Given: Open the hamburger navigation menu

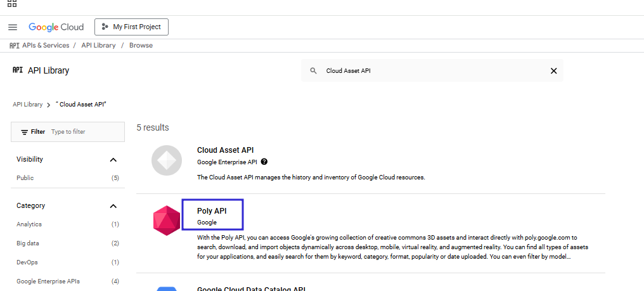Looking at the screenshot, I should click(13, 27).
